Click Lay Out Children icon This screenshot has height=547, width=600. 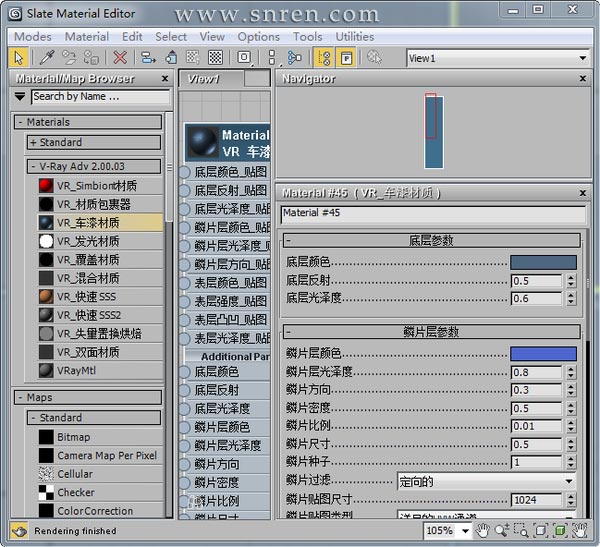pyautogui.click(x=295, y=58)
